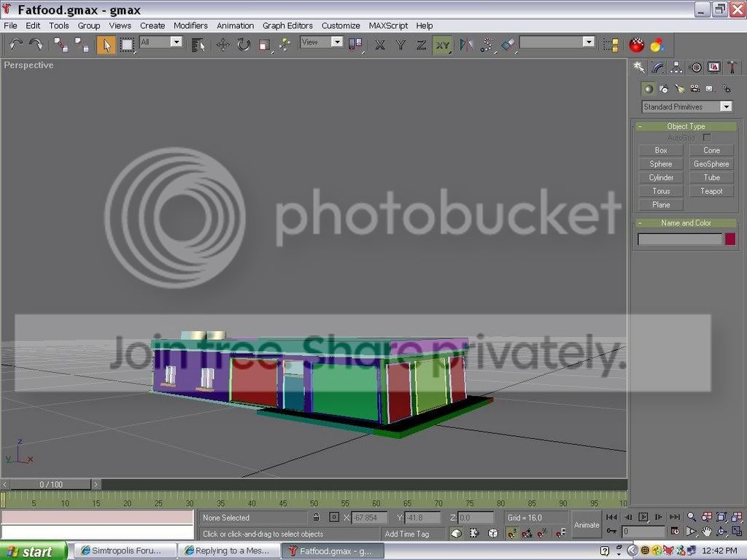This screenshot has height=560, width=747.
Task: Toggle Restrict to XY plane
Action: click(443, 44)
